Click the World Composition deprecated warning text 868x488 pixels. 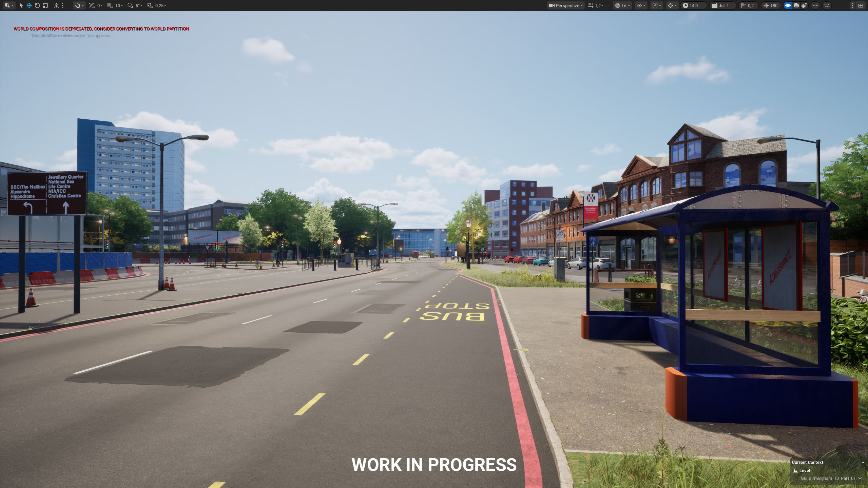point(101,29)
